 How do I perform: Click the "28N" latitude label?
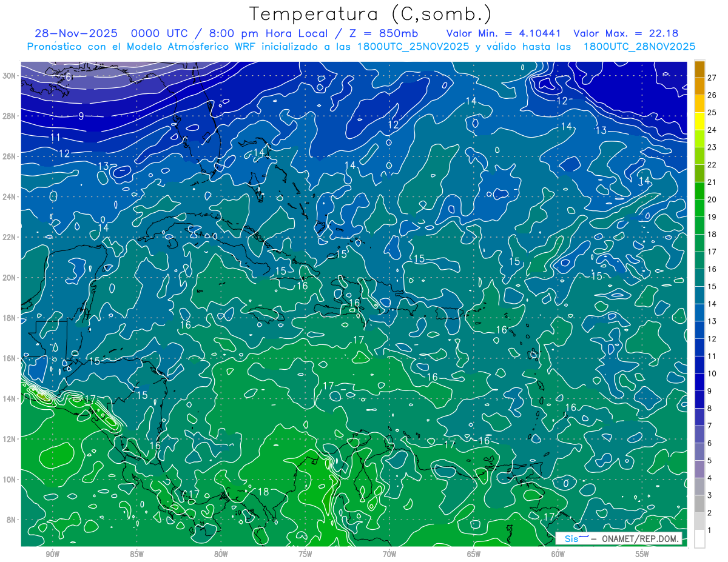(9, 116)
